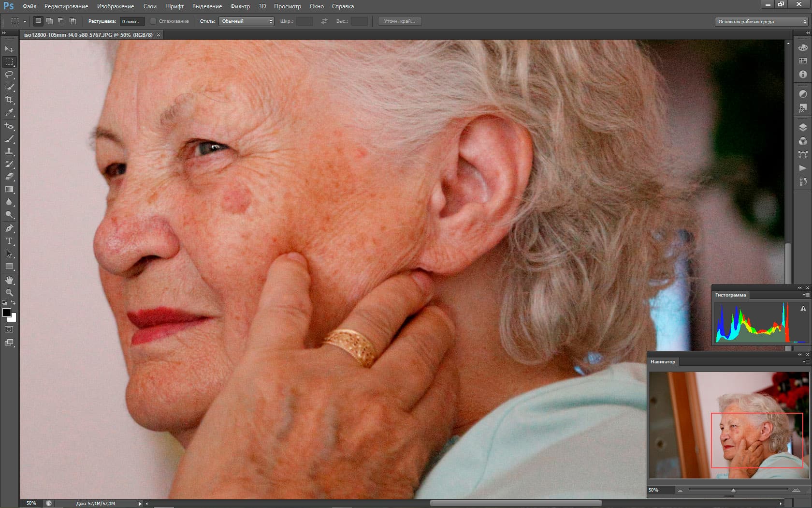Select the Eraser tool
Image resolution: width=812 pixels, height=508 pixels.
point(9,177)
